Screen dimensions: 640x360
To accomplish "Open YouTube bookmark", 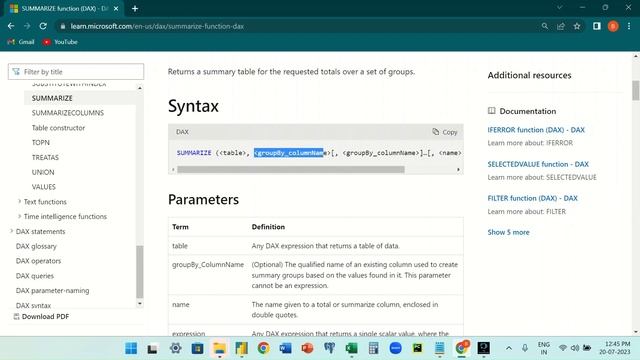I will pos(60,42).
